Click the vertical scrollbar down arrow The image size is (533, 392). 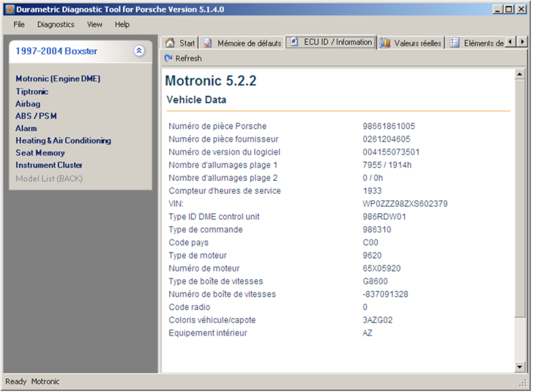click(x=520, y=367)
